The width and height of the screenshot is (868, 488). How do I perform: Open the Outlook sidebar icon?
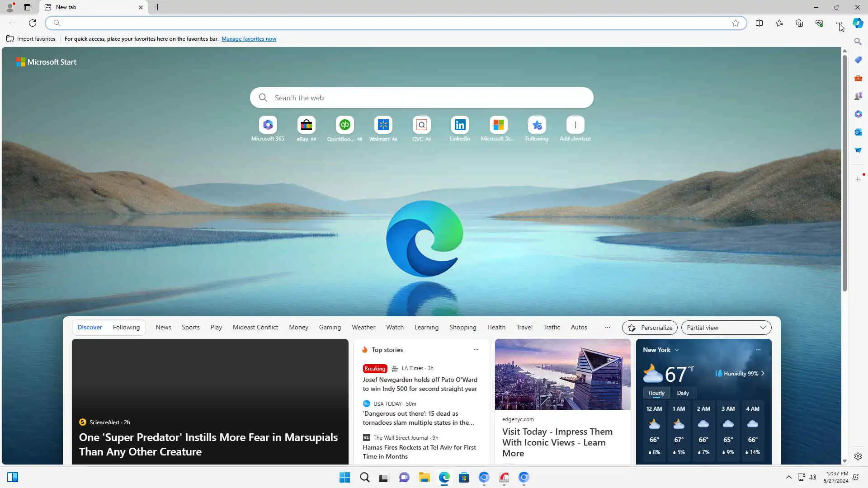[x=858, y=132]
